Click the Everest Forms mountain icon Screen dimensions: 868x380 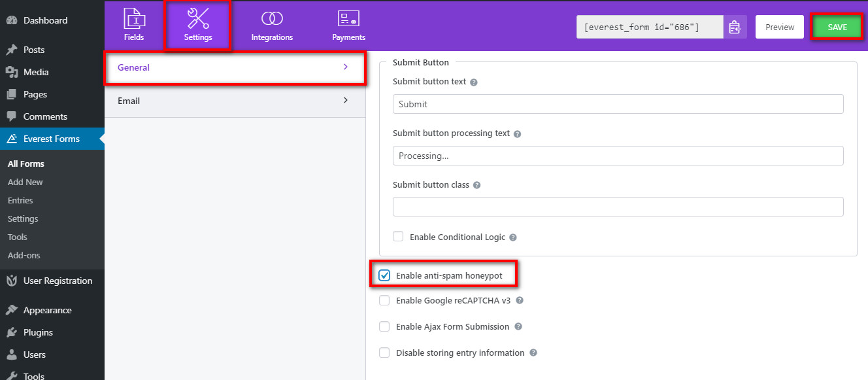(x=12, y=139)
